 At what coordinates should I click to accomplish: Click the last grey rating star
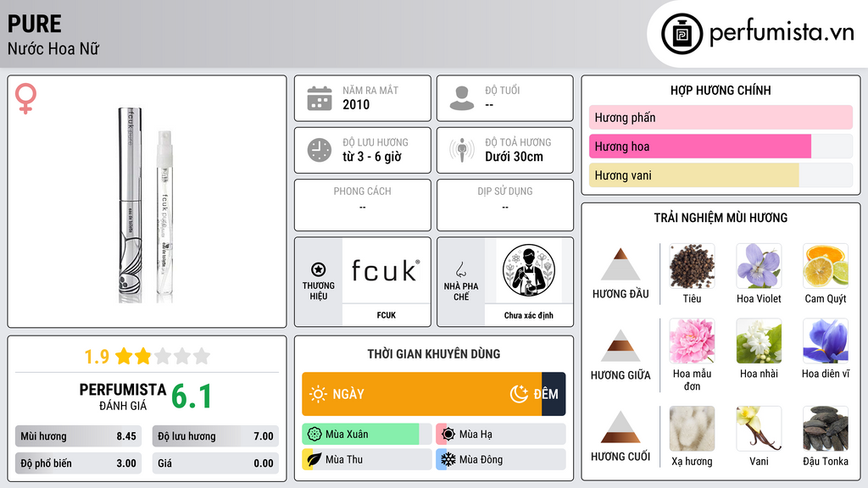click(x=202, y=356)
